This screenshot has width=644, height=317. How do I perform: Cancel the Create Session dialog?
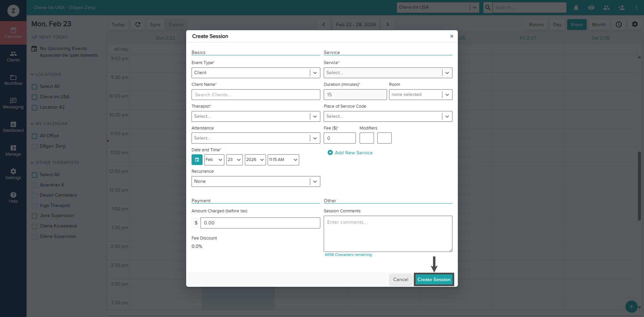click(400, 279)
